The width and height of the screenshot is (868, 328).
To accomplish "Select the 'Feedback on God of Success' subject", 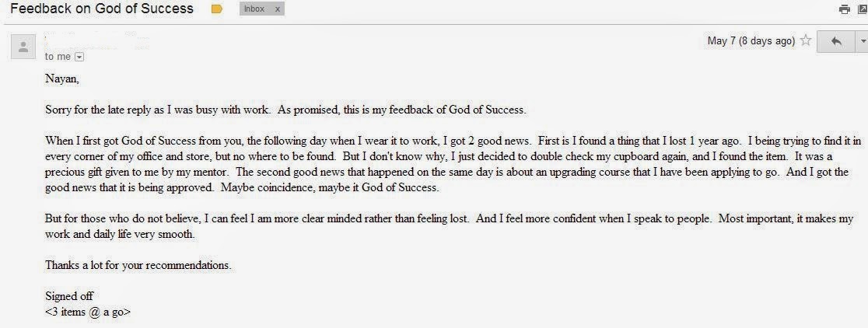I will 102,9.
